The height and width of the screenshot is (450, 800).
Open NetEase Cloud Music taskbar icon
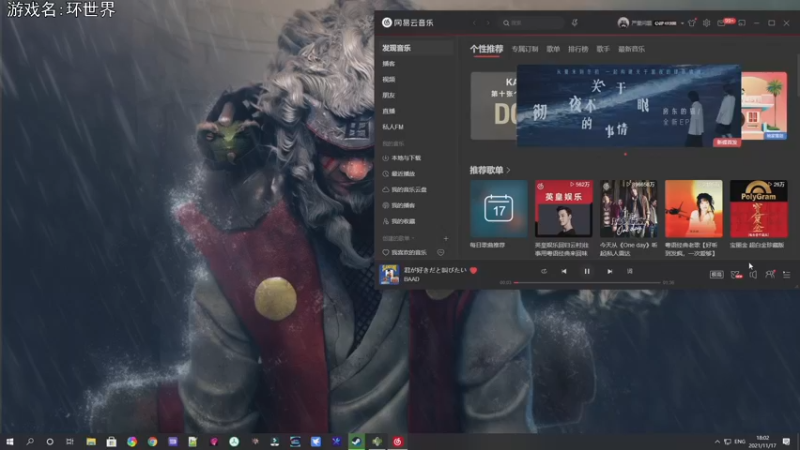point(397,441)
